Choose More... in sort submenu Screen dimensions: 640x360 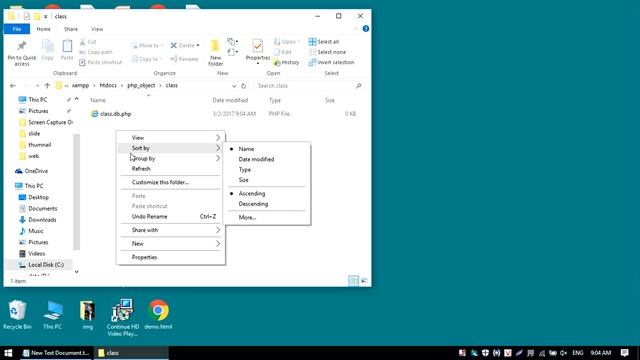267,217
